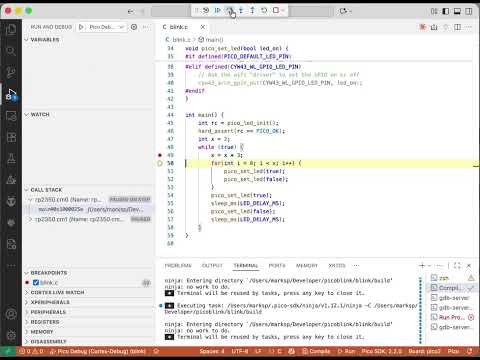Image resolution: width=480 pixels, height=360 pixels.
Task: Select the Run Pro... terminal entry
Action: coord(452,317)
